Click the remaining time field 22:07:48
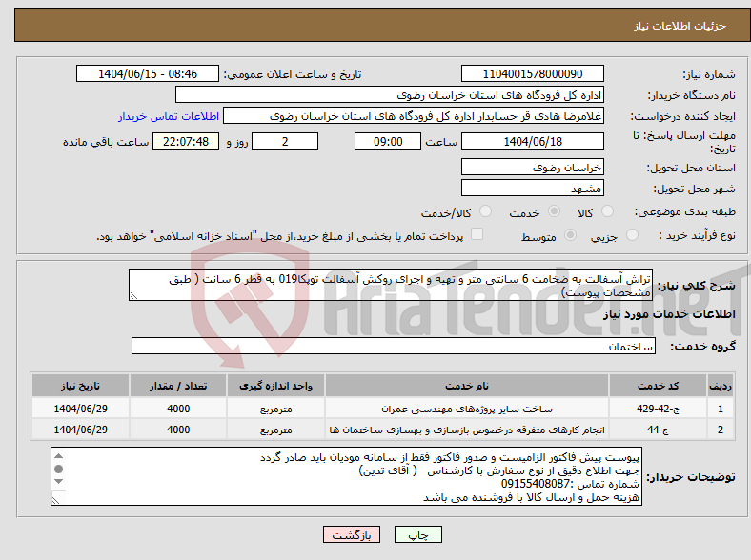751x560 pixels. click(x=186, y=142)
